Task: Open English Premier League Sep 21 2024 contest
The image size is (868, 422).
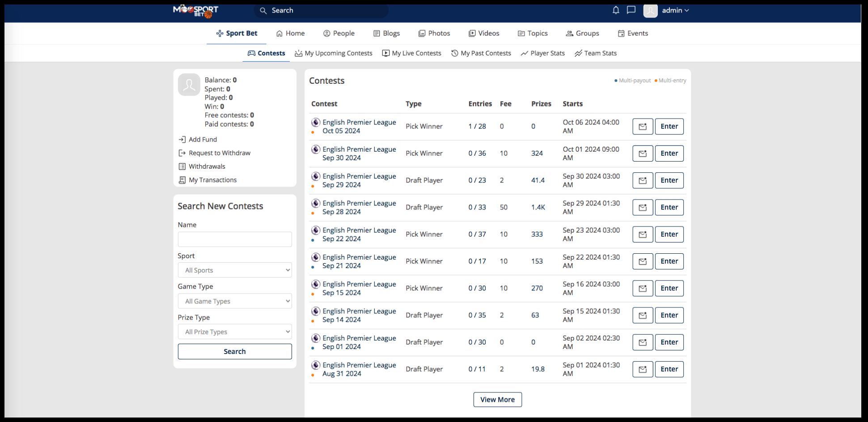Action: [x=359, y=261]
